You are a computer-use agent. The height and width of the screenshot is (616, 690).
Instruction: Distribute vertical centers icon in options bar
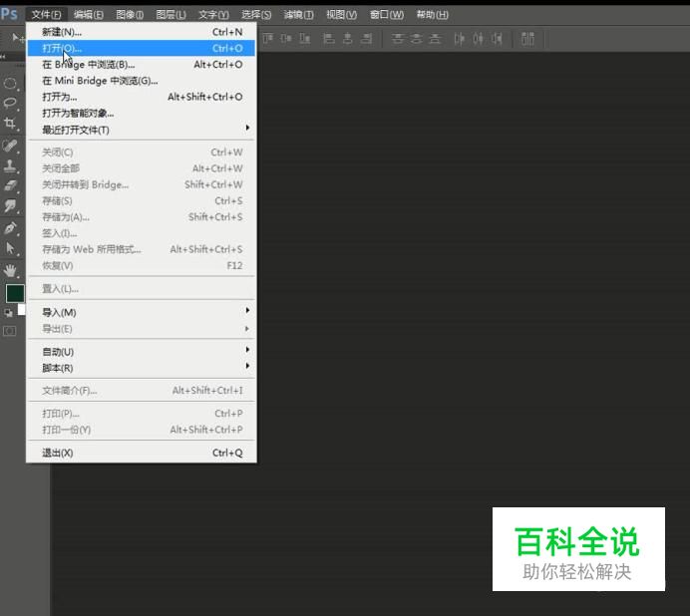416,38
